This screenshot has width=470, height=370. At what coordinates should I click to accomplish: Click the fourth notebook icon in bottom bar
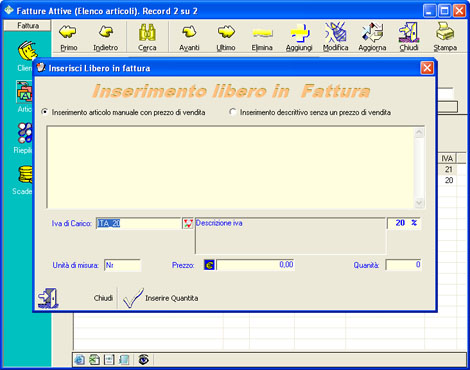[124, 360]
